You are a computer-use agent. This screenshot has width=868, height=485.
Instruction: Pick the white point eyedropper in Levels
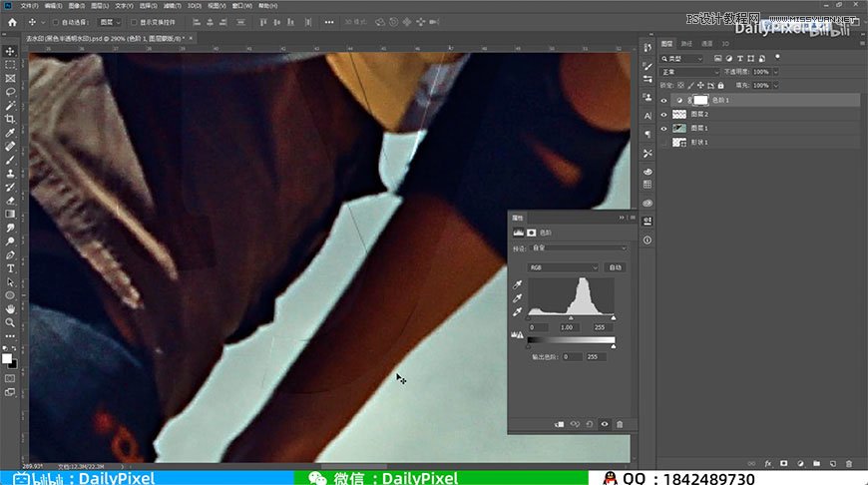[x=517, y=312]
